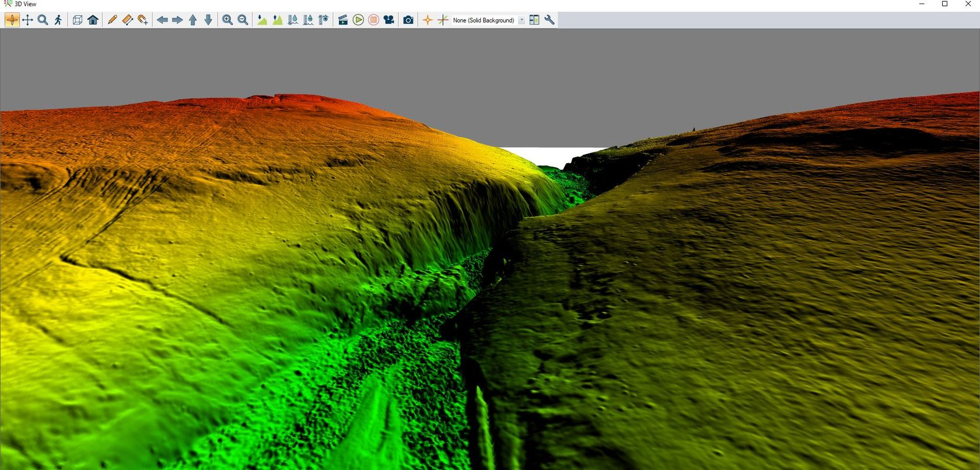Activate walk mode (walking figure icon)

click(58, 20)
